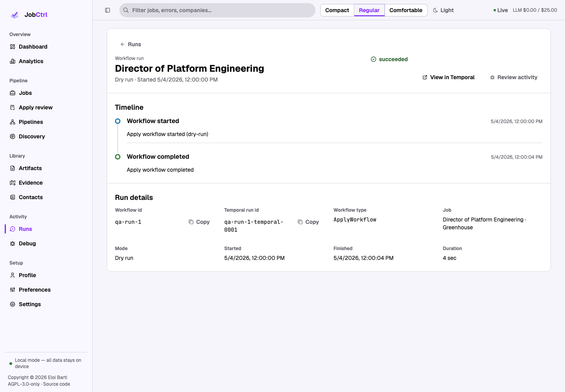Screen dimensions: 565x392
Task: Open the Discovery page
Action: [46, 136]
